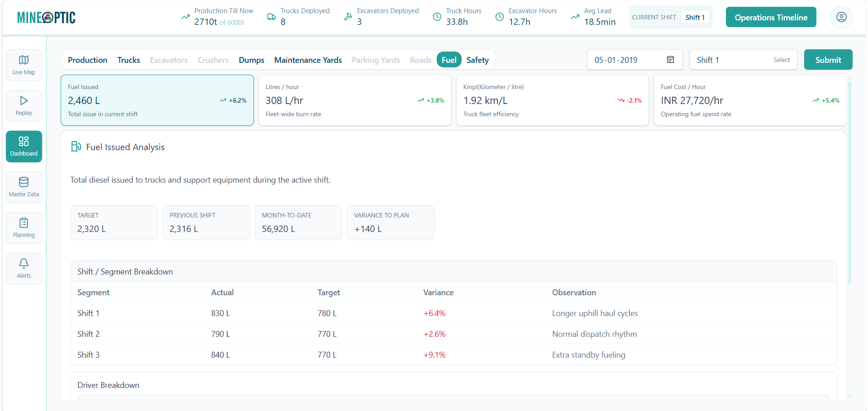Screen dimensions: 868x411
Task: Toggle the Shift 1 current shift switch
Action: (x=695, y=17)
